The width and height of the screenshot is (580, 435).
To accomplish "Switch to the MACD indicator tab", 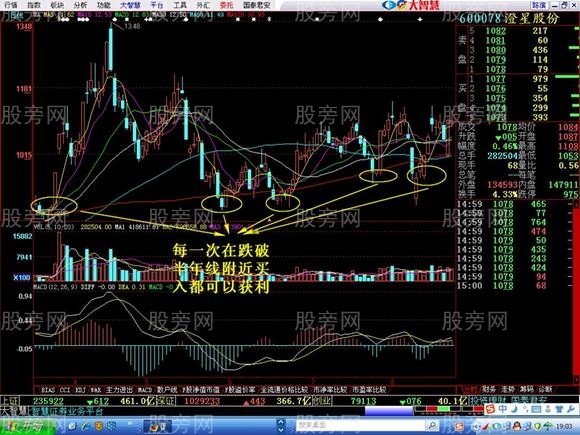I will pyautogui.click(x=145, y=390).
